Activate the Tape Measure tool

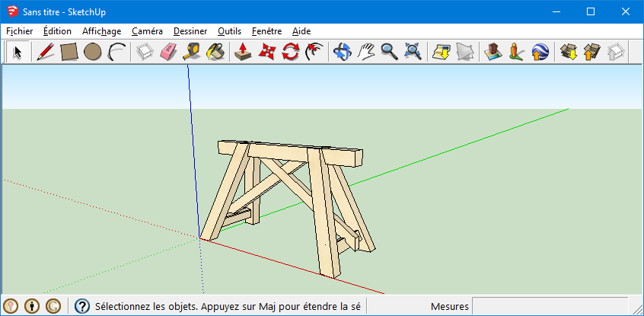click(191, 52)
